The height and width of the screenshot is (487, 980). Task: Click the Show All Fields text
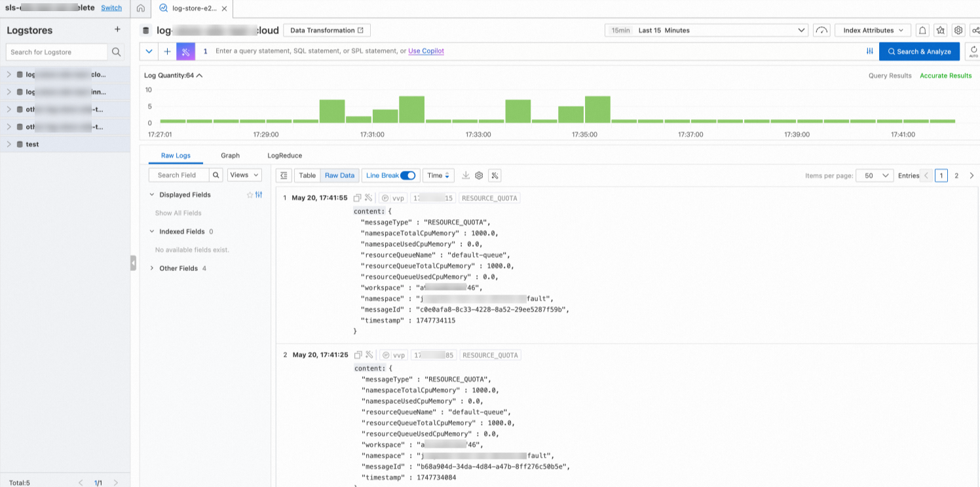178,213
